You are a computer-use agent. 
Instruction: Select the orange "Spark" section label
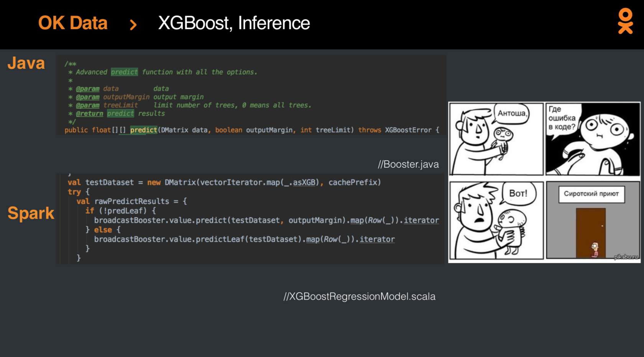point(31,213)
